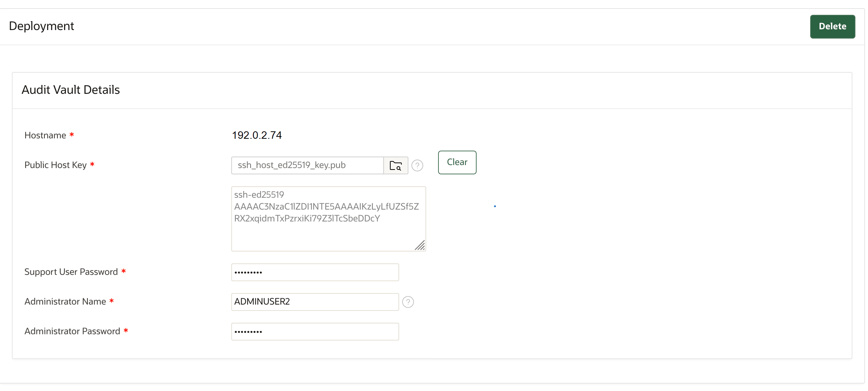This screenshot has height=391, width=868.
Task: Click the Audit Vault Details heading
Action: (70, 89)
